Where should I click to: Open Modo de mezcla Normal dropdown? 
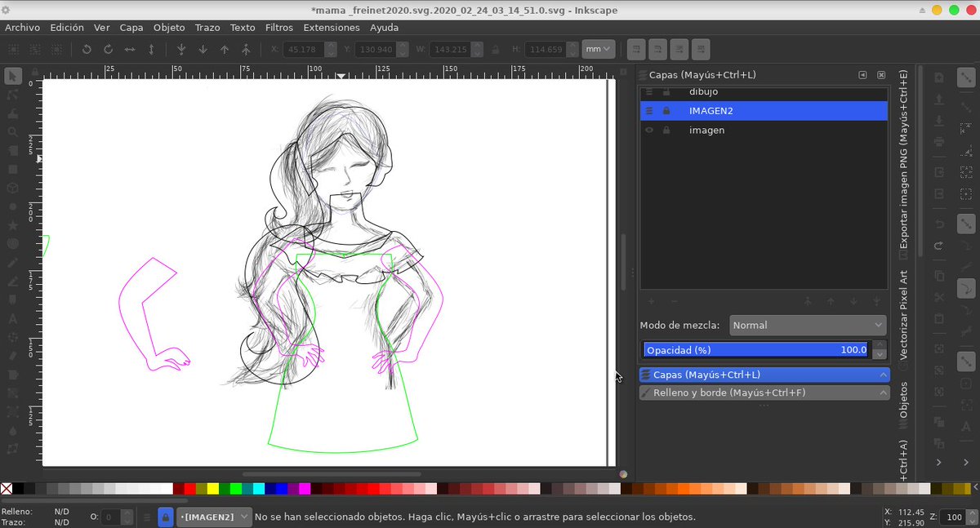coord(808,325)
